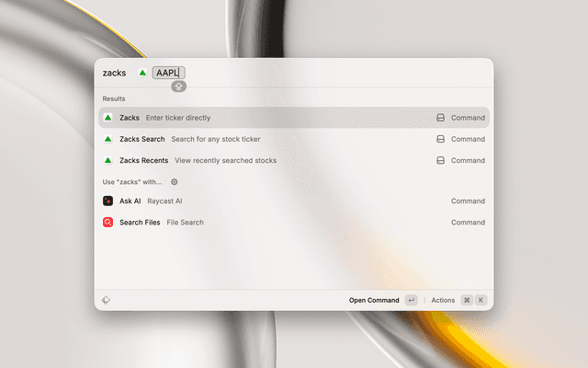
Task: Click the K key shortcut badge
Action: click(x=481, y=300)
